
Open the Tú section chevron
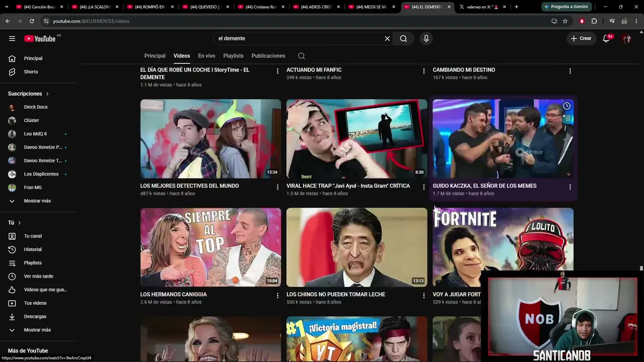coord(20,223)
